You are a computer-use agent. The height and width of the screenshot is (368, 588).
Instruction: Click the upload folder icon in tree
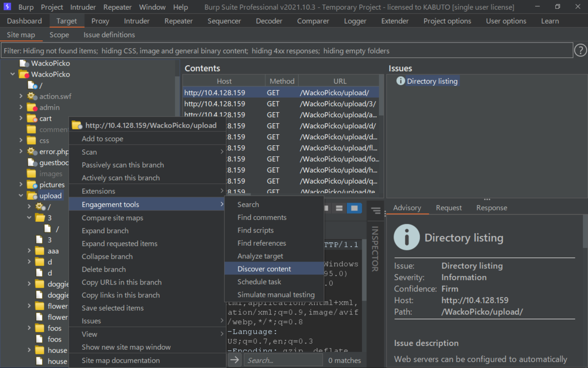coord(32,196)
